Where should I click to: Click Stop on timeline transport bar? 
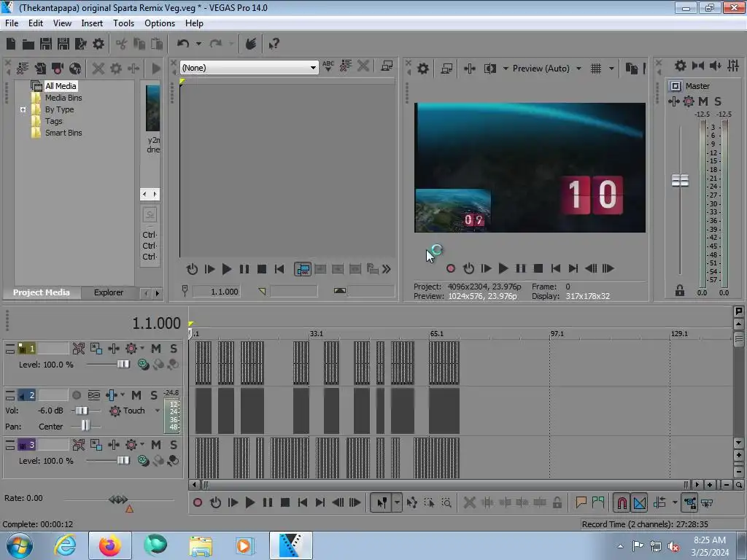(285, 502)
